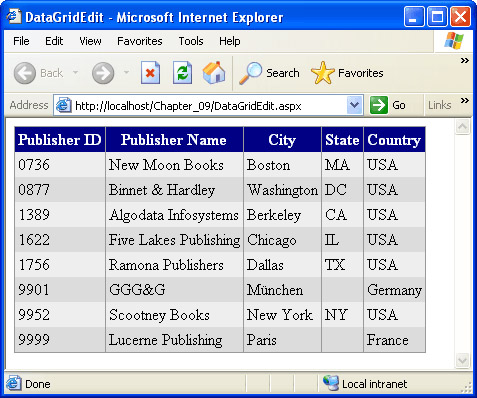Click the page icon in address bar
This screenshot has width=477, height=398.
click(x=63, y=105)
